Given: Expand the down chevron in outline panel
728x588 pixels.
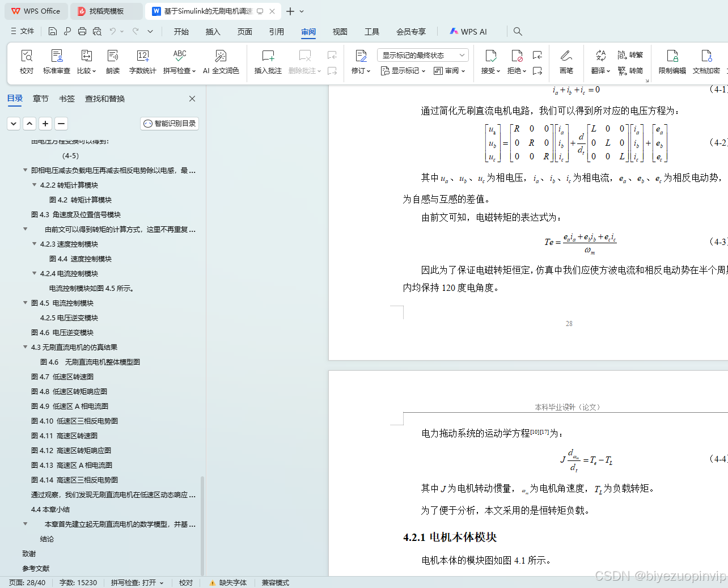Looking at the screenshot, I should pyautogui.click(x=14, y=123).
